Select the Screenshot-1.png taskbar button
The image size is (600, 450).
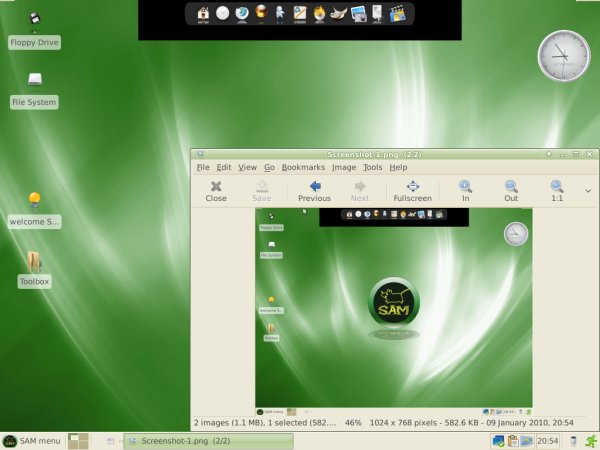pyautogui.click(x=209, y=441)
